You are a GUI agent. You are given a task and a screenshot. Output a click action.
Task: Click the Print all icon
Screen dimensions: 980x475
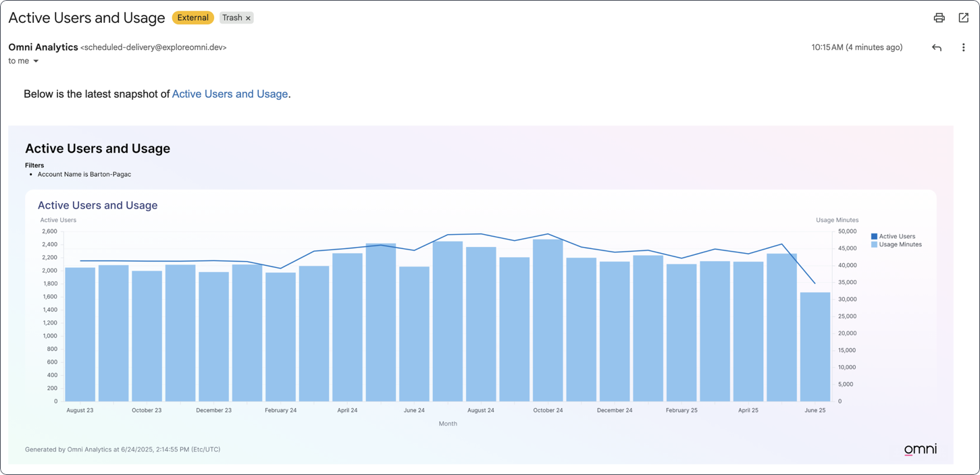(x=939, y=18)
